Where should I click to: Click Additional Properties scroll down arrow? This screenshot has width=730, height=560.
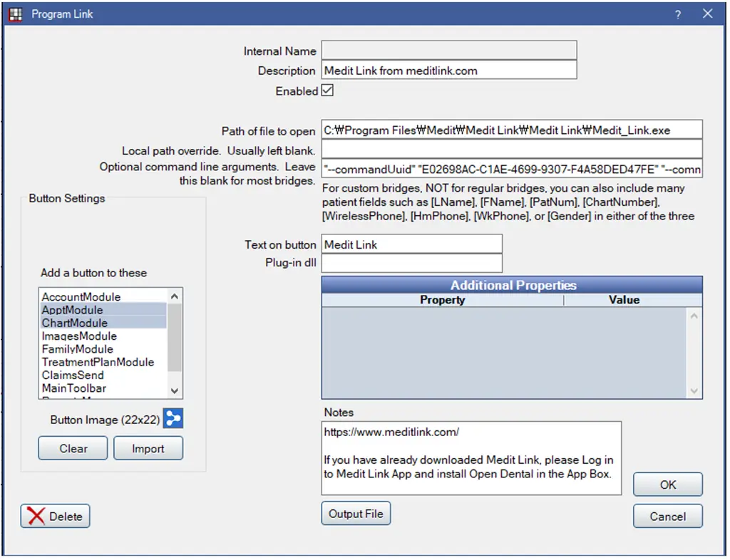694,390
